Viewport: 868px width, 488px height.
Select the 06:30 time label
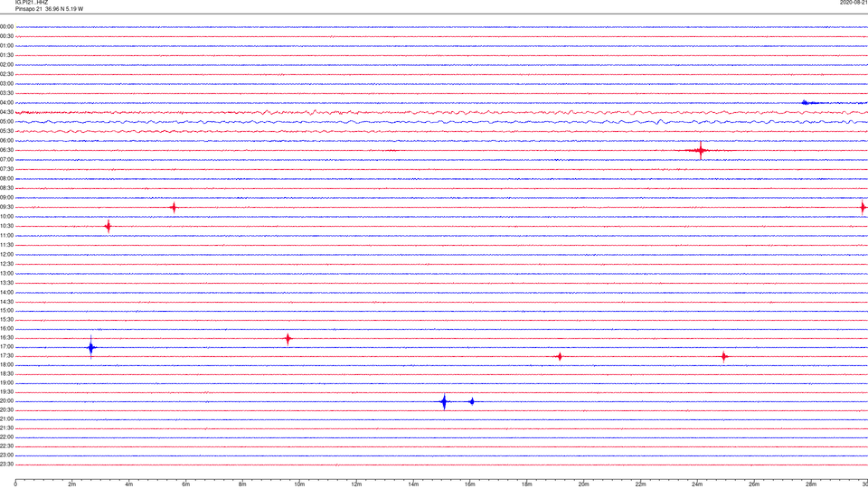point(6,150)
